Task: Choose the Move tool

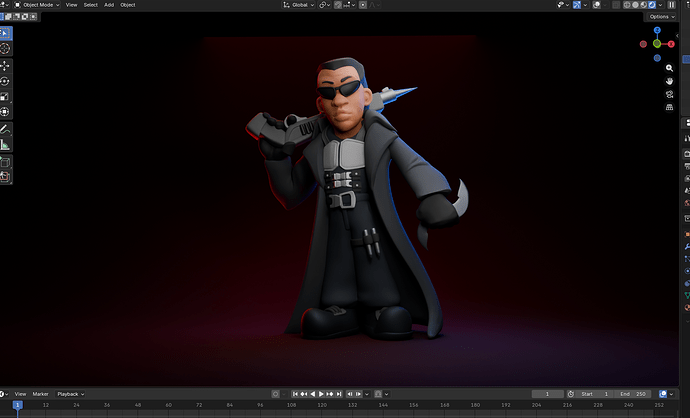Action: pyautogui.click(x=5, y=66)
